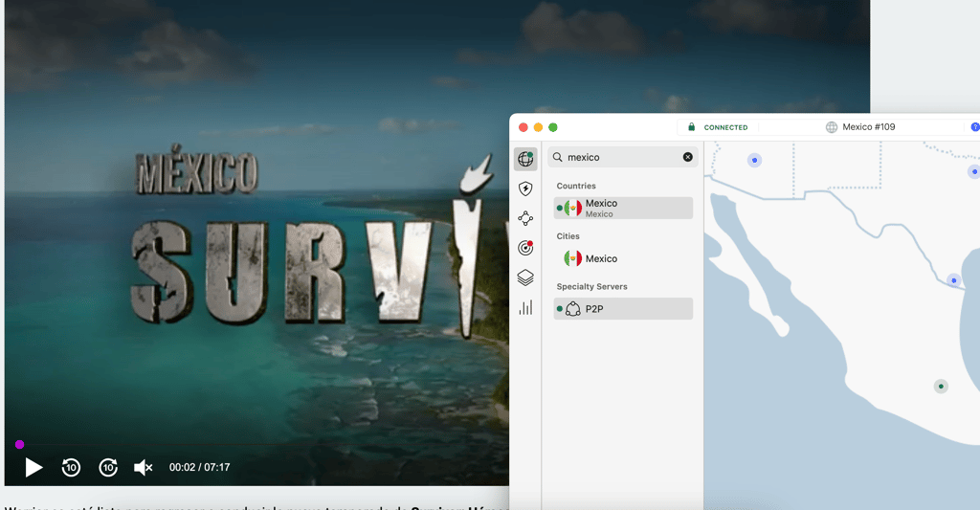Rewind the video 10 seconds
The width and height of the screenshot is (980, 510).
(71, 467)
